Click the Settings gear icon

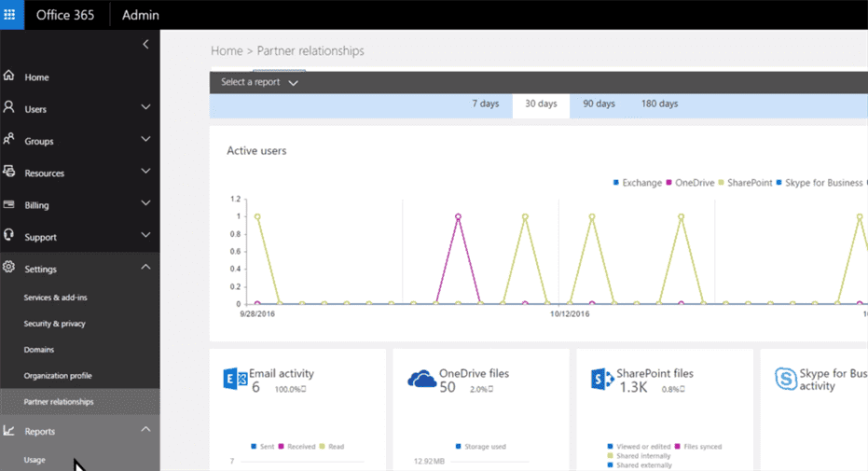(8, 267)
